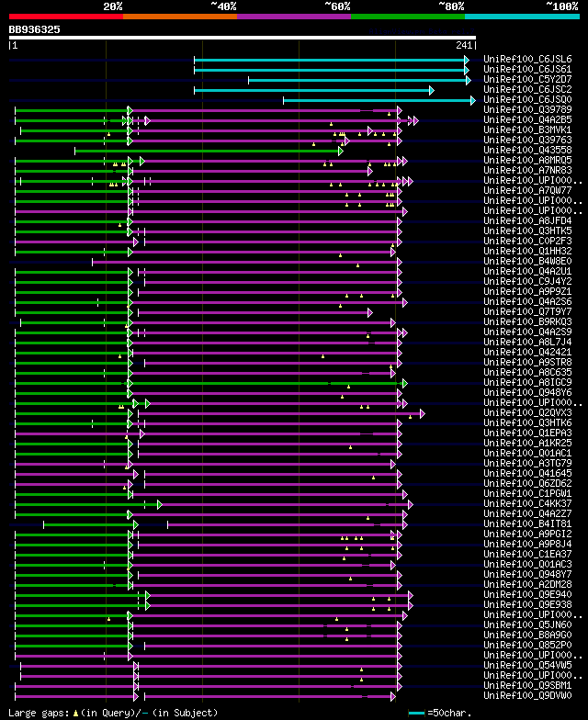Select the UniRef100_Q9E940 label

[527, 595]
